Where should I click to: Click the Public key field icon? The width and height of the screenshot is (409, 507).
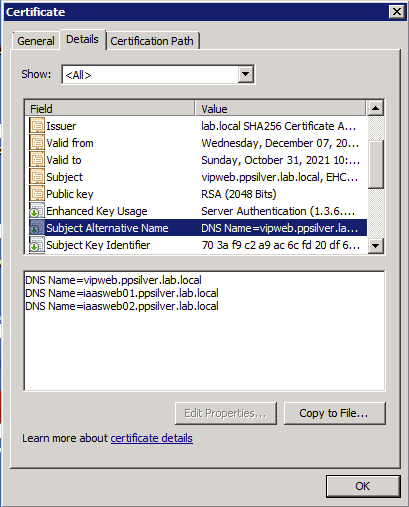click(x=37, y=194)
